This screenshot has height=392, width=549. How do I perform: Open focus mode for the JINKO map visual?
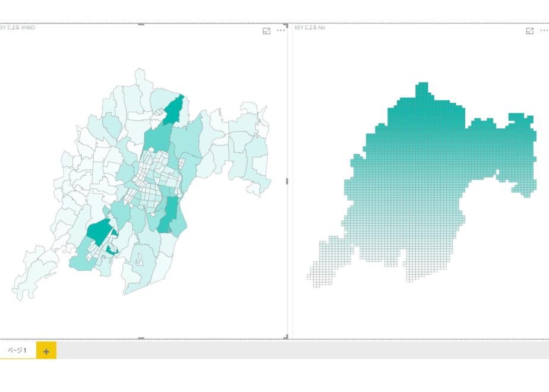(266, 31)
